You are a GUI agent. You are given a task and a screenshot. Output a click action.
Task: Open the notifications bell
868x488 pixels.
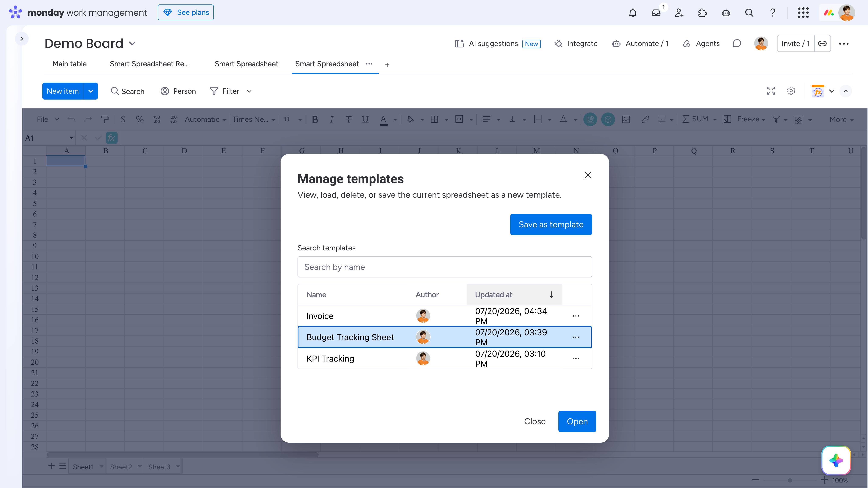click(633, 13)
